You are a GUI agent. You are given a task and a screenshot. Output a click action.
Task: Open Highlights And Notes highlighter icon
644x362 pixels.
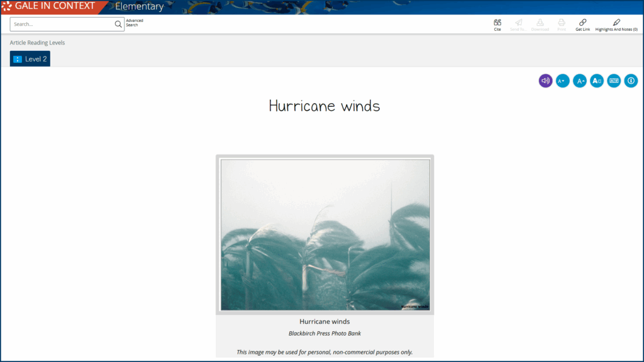pyautogui.click(x=616, y=23)
